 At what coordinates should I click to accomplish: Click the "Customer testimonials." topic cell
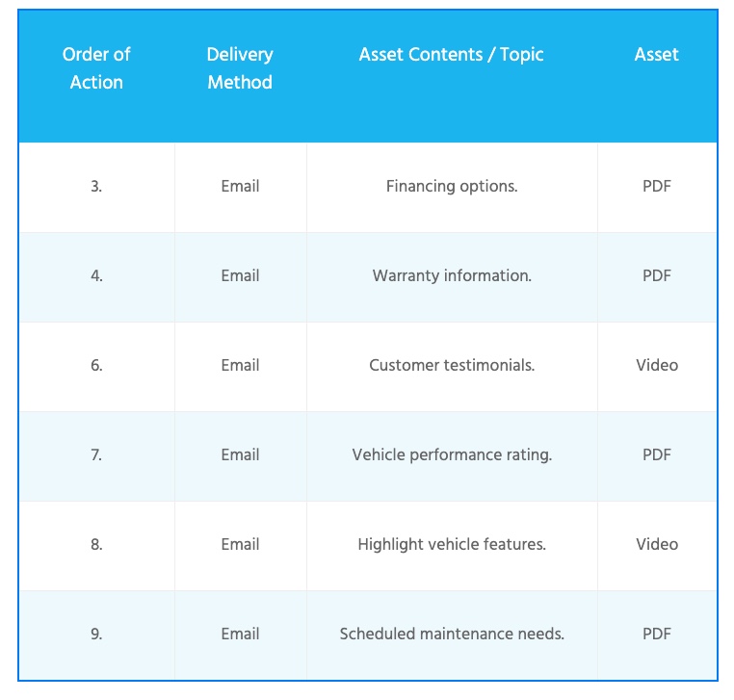(x=452, y=365)
